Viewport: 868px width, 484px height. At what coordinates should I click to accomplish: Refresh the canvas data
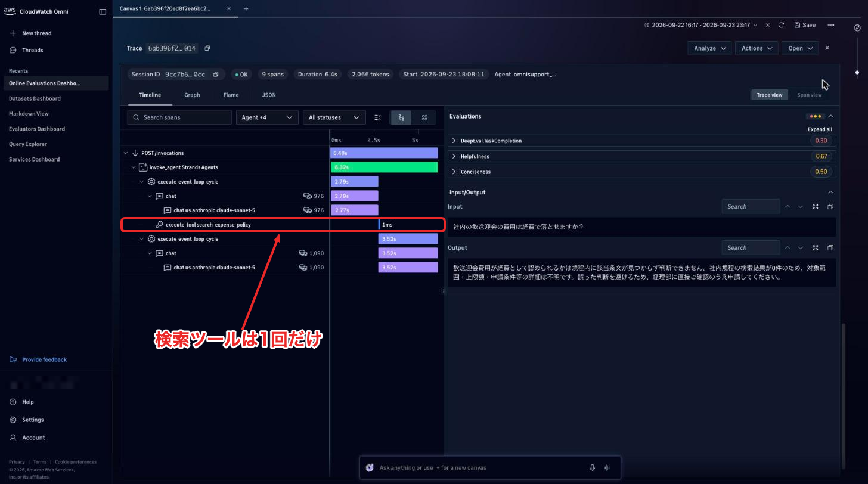coord(781,25)
